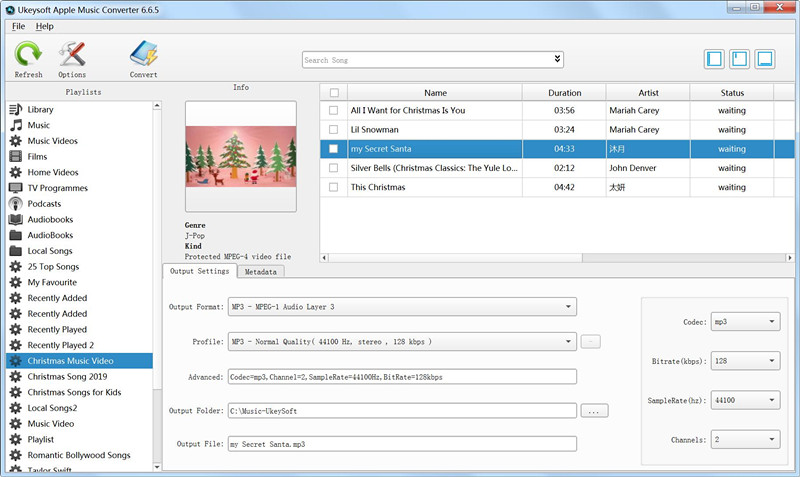Click the Local Songs2 gear icon

pos(16,408)
